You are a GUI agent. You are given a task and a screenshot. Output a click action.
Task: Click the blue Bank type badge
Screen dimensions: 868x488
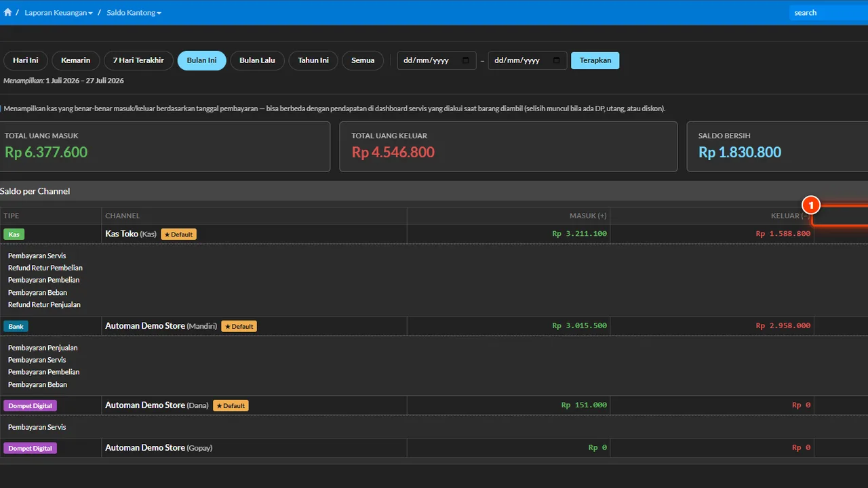pos(16,326)
